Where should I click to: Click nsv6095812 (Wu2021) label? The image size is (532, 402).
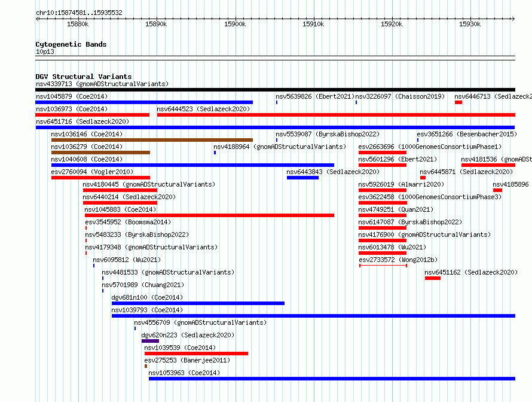[x=127, y=260]
